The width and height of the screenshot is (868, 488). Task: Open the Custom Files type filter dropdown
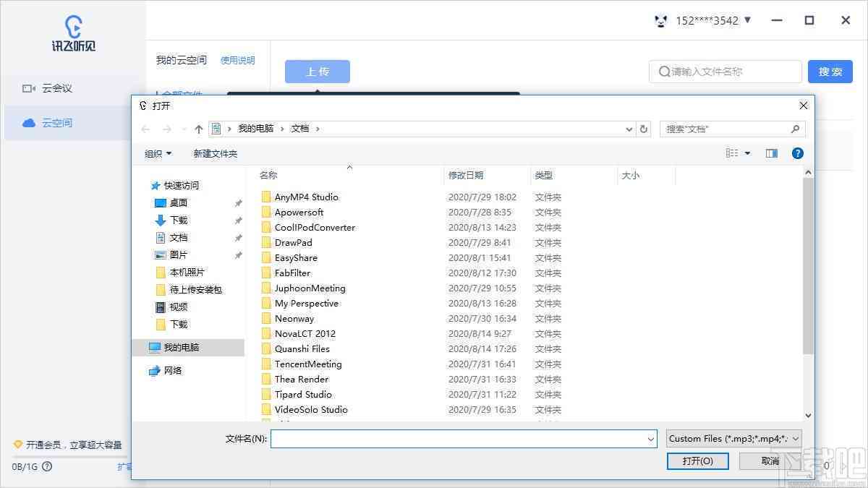click(734, 438)
